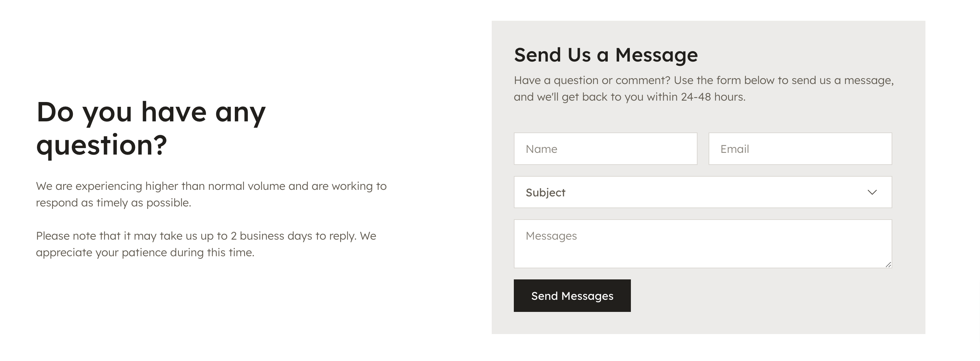Click the chevron arrow in Subject field

(872, 192)
